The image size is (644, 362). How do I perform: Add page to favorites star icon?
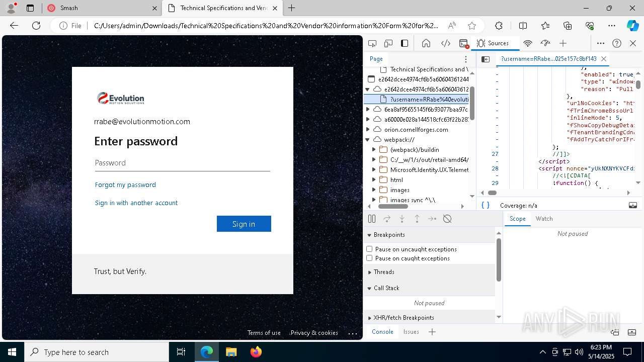point(471,26)
